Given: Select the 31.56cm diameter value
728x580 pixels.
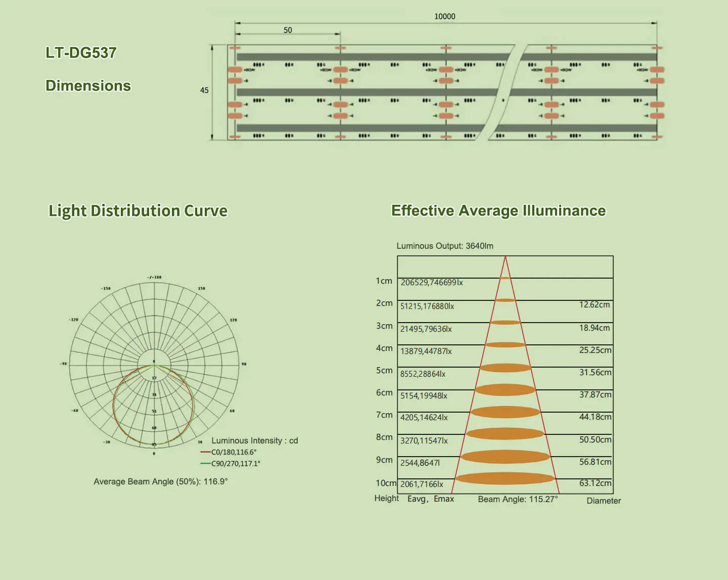Looking at the screenshot, I should 596,372.
